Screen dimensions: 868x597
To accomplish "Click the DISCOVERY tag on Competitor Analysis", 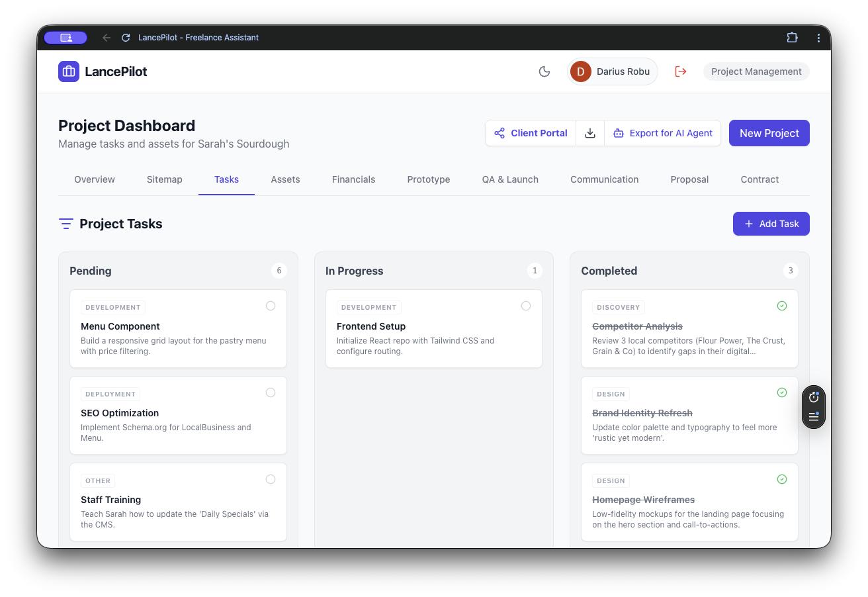I will coord(619,307).
